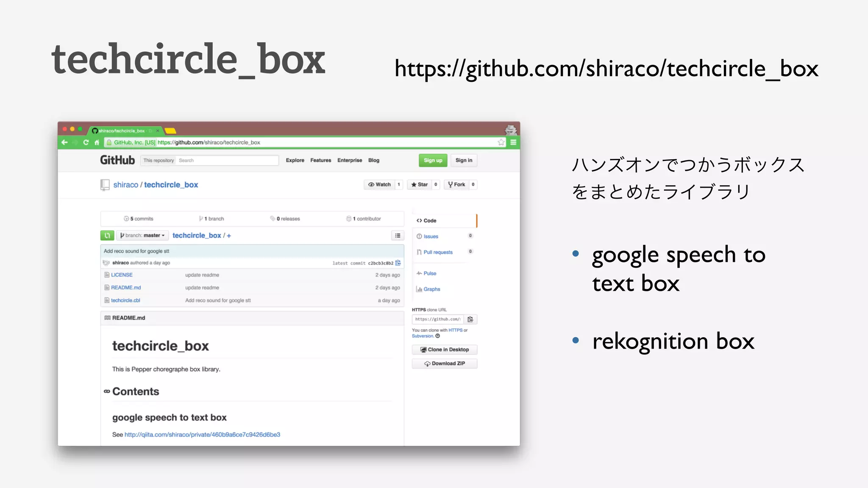Open the Features menu item
868x488 pixels.
320,160
